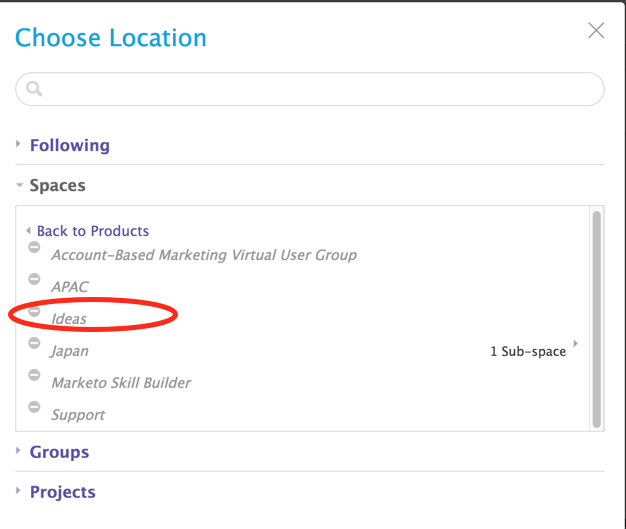This screenshot has width=626, height=529.
Task: Click the icon beside Account-Based Marketing Virtual User Group
Action: [34, 247]
